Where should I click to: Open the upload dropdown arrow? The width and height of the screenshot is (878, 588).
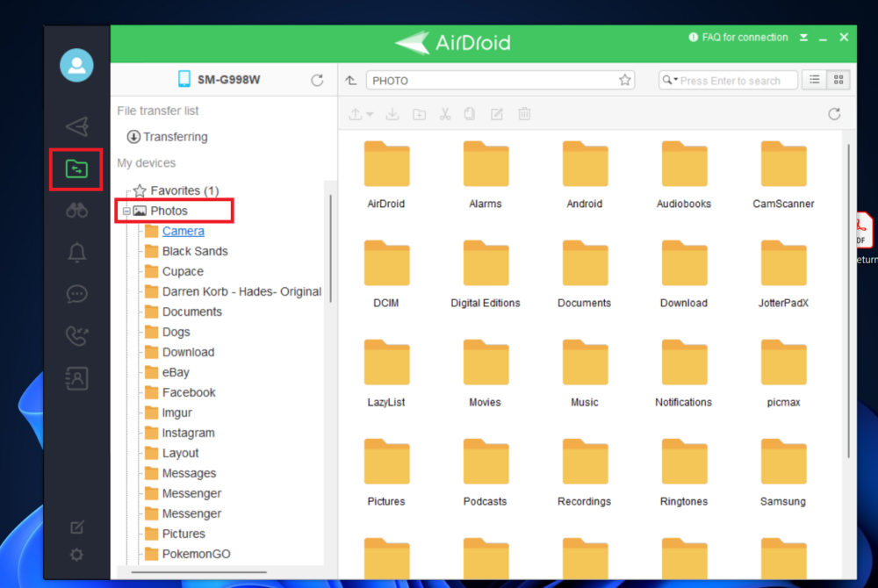point(370,114)
